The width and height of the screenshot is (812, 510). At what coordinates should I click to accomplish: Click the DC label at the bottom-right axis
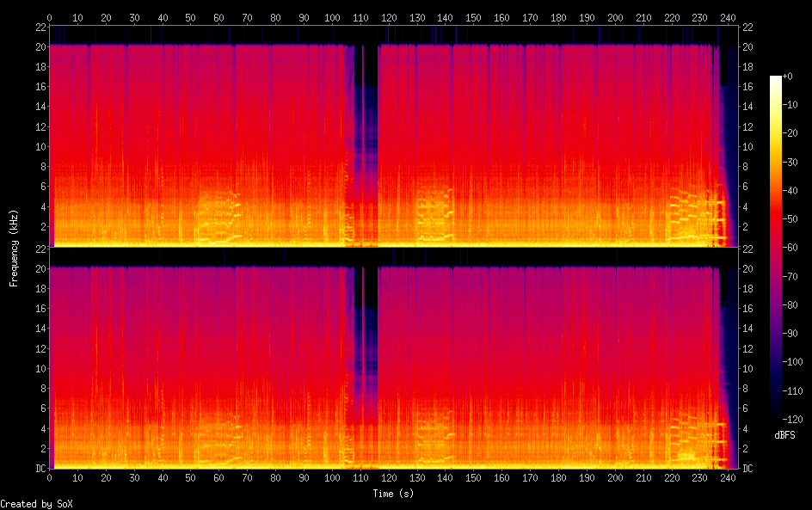pyautogui.click(x=748, y=469)
